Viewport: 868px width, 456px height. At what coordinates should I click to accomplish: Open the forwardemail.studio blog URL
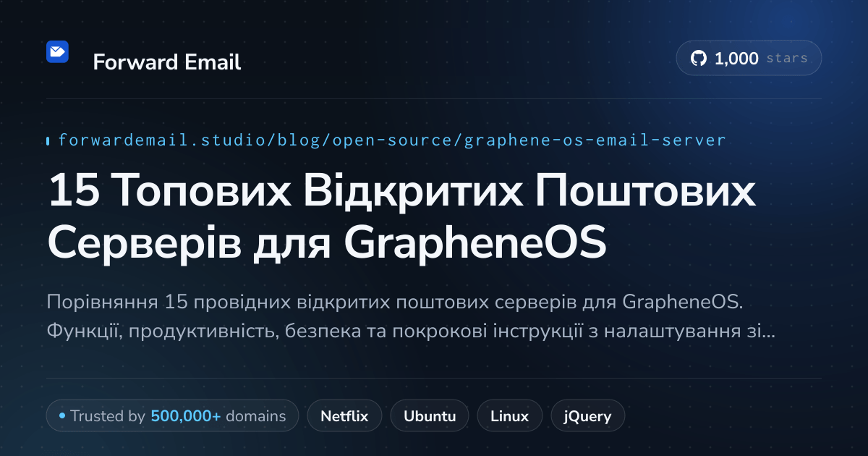(391, 140)
